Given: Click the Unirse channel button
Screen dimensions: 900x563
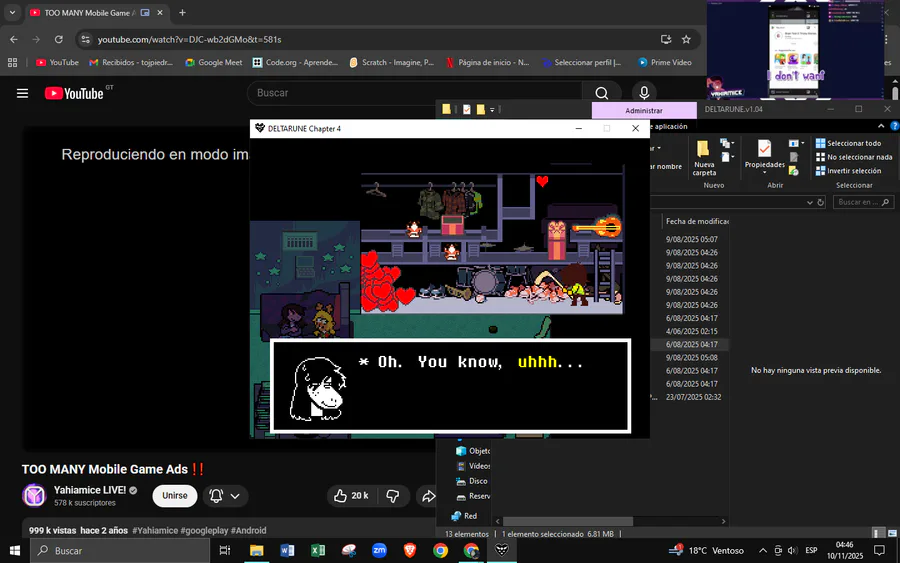Looking at the screenshot, I should coord(174,496).
